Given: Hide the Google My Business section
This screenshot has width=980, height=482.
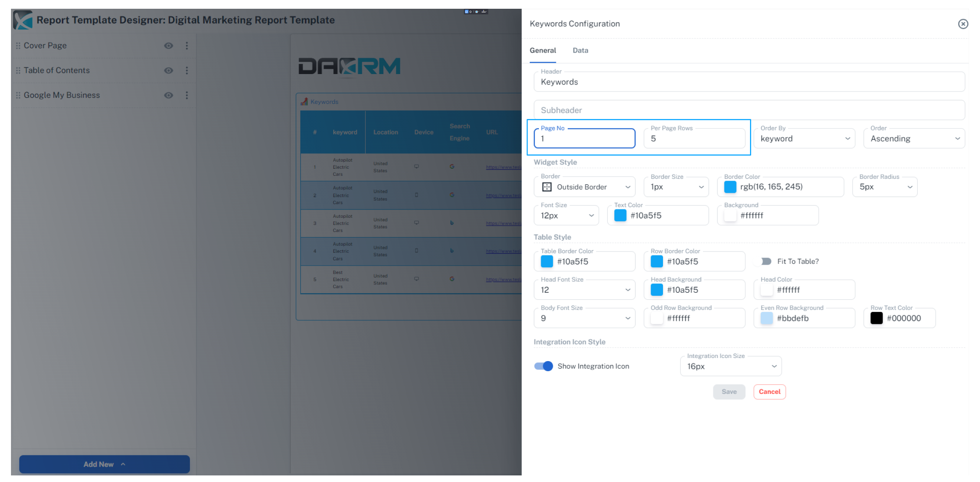Looking at the screenshot, I should click(x=168, y=95).
